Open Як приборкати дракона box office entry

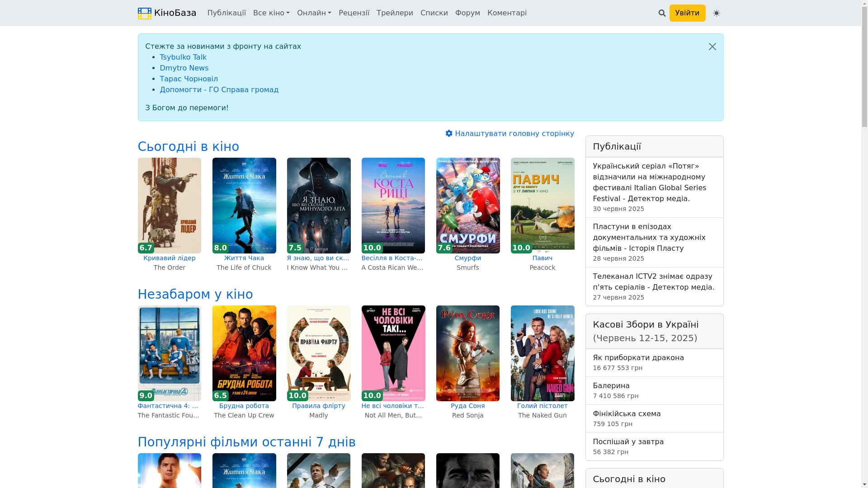[638, 358]
